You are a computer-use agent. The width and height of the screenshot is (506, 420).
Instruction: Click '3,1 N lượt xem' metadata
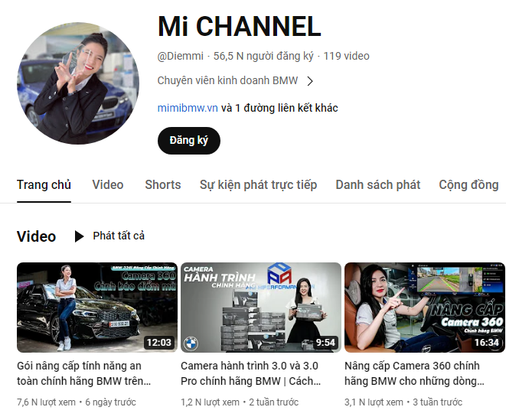click(374, 402)
